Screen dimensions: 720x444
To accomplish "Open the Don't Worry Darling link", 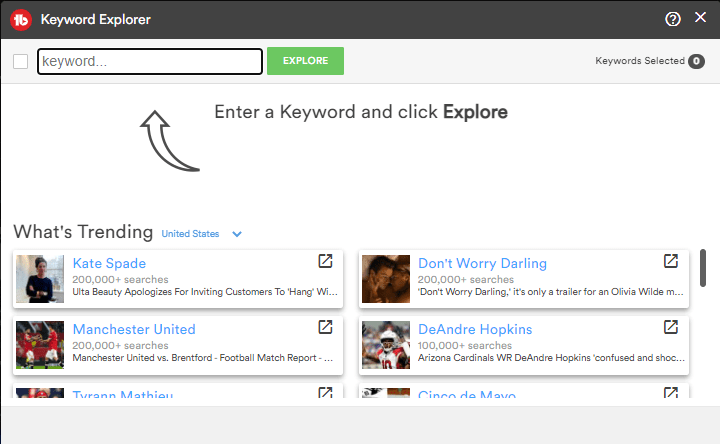I will 482,263.
